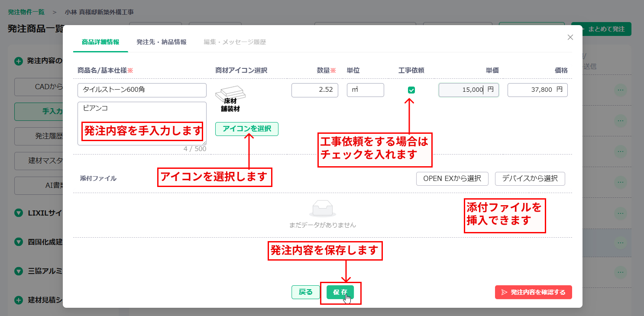Click the unit field ㎡
This screenshot has height=316, width=644.
pyautogui.click(x=366, y=90)
